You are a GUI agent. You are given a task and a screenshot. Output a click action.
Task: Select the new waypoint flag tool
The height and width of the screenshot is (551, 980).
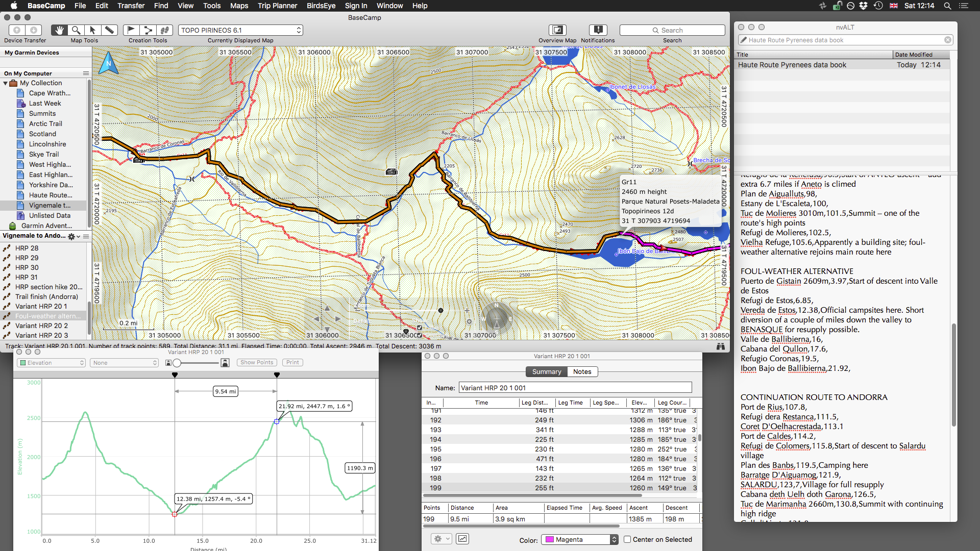[x=131, y=30]
